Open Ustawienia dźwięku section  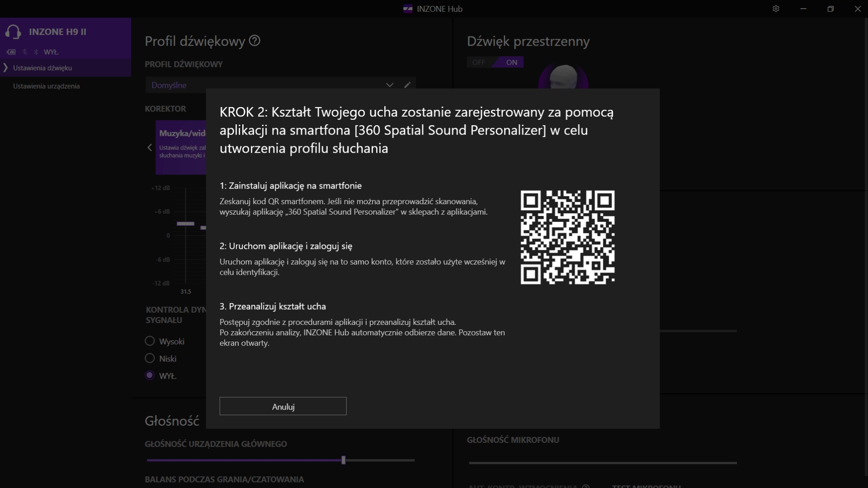tap(42, 68)
